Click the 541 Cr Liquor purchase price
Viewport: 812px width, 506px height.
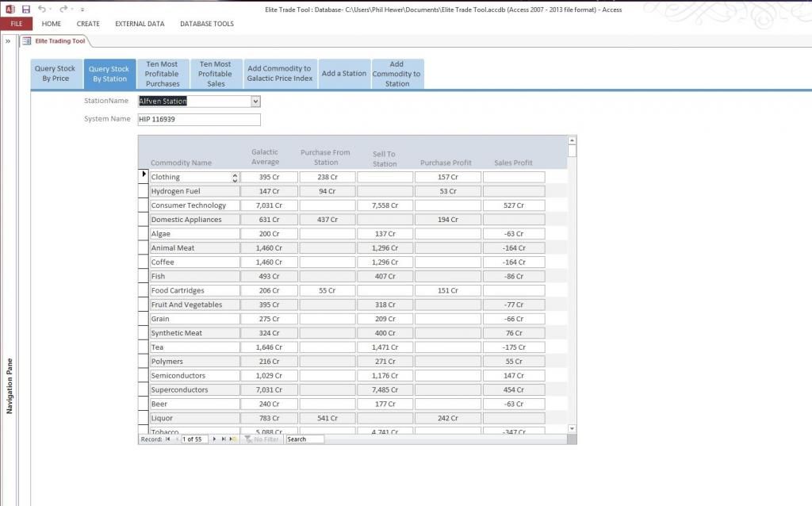click(x=327, y=418)
